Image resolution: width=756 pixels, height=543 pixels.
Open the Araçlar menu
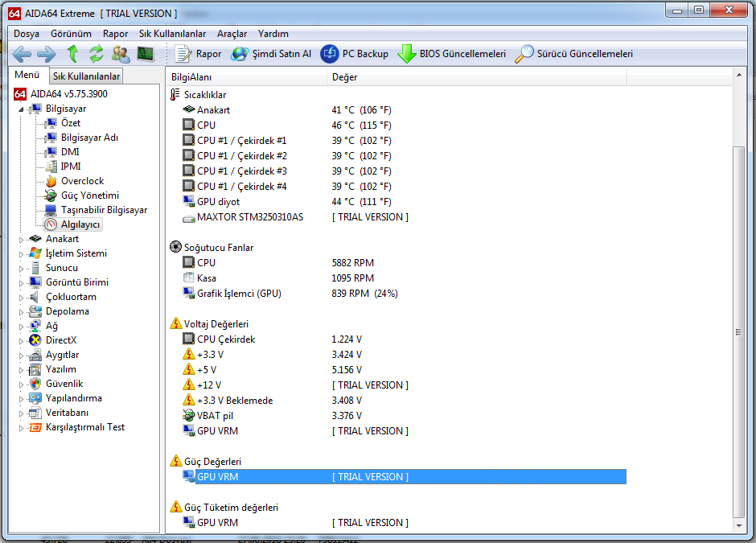pyautogui.click(x=232, y=34)
